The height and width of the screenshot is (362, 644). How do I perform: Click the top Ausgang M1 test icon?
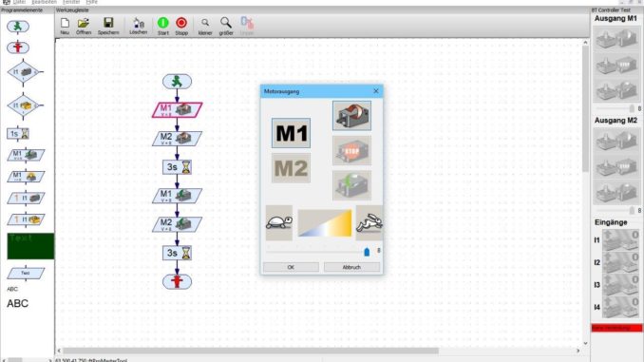point(616,38)
